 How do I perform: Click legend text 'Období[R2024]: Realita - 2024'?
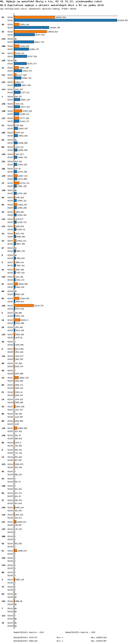coord(29,632)
